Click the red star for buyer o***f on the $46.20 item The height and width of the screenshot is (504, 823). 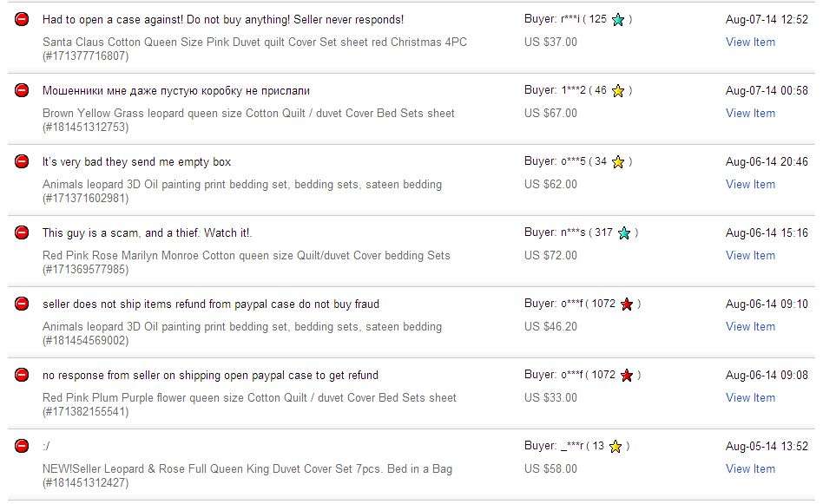[x=627, y=304]
